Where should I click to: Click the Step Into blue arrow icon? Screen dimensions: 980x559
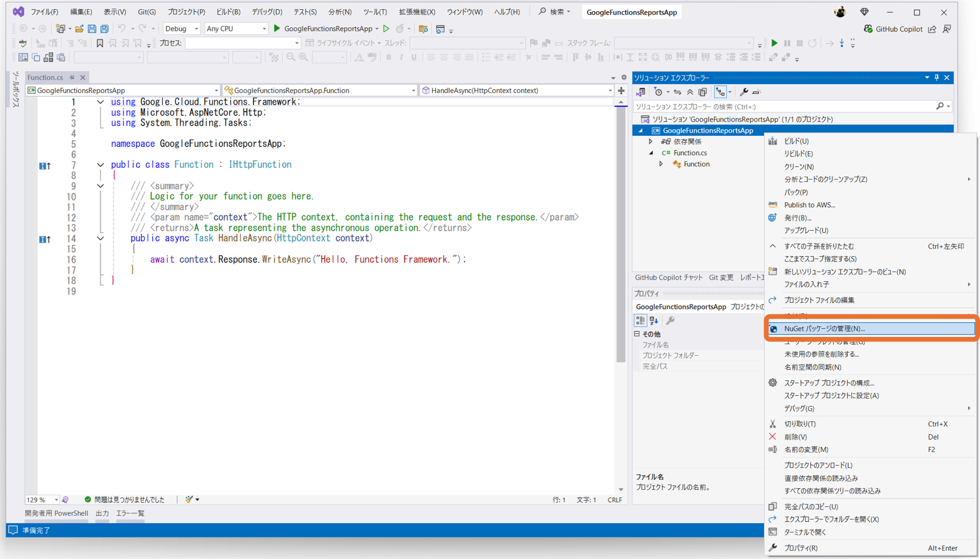(842, 43)
